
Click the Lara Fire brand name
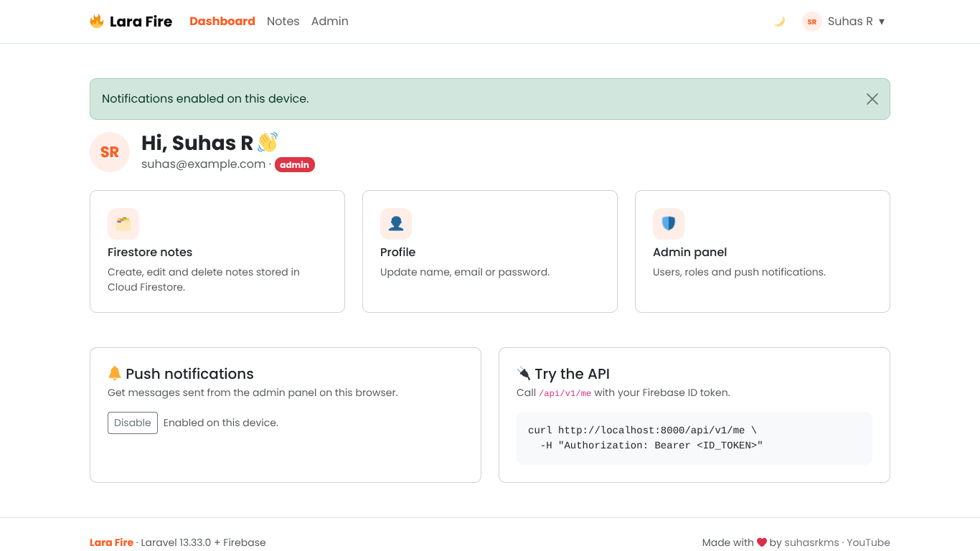(x=141, y=22)
